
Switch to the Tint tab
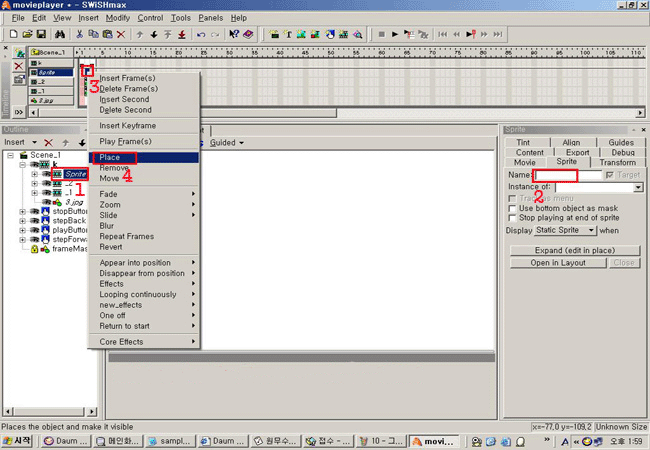pyautogui.click(x=524, y=142)
